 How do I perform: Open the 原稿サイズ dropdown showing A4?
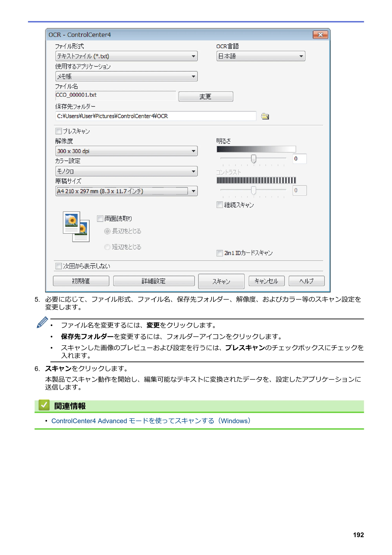pos(127,191)
